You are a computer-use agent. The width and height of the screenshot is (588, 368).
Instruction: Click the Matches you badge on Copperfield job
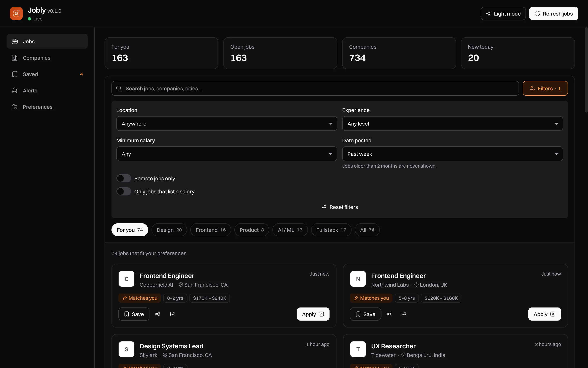(140, 298)
